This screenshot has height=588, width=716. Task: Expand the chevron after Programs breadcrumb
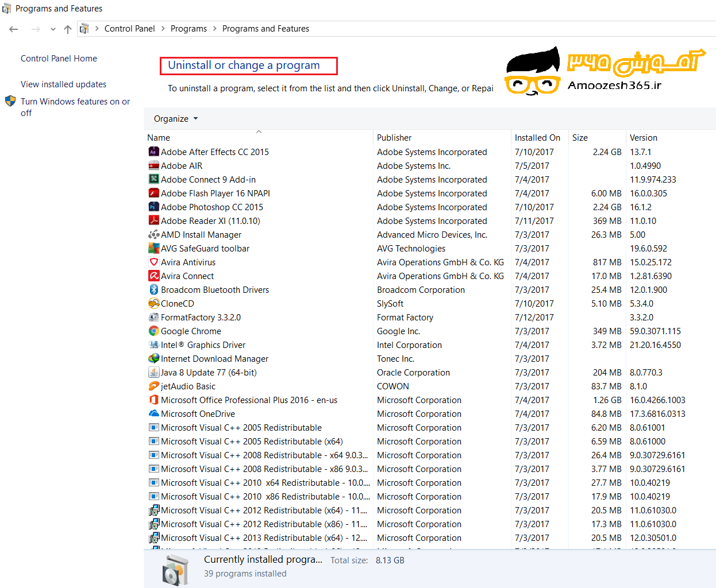click(x=215, y=28)
